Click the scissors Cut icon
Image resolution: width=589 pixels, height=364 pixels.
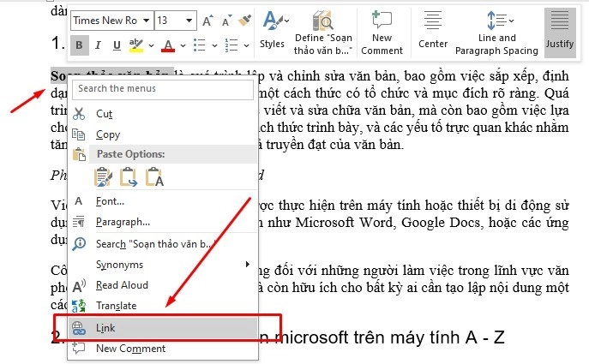pos(79,114)
